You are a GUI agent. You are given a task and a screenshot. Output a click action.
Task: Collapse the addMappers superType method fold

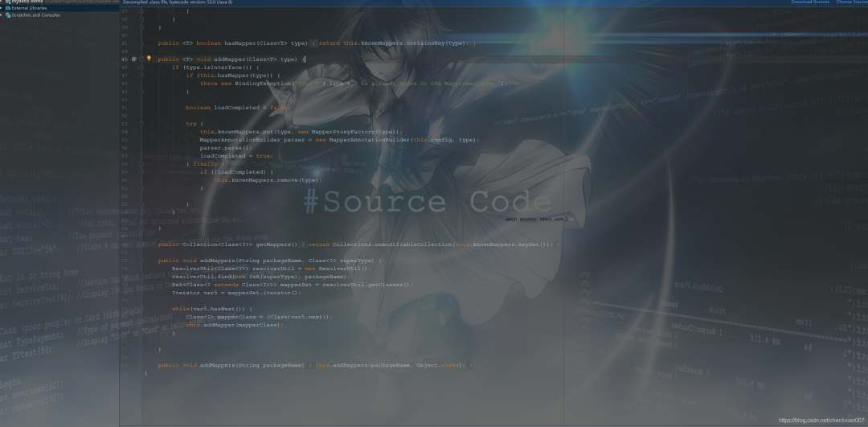pyautogui.click(x=141, y=261)
